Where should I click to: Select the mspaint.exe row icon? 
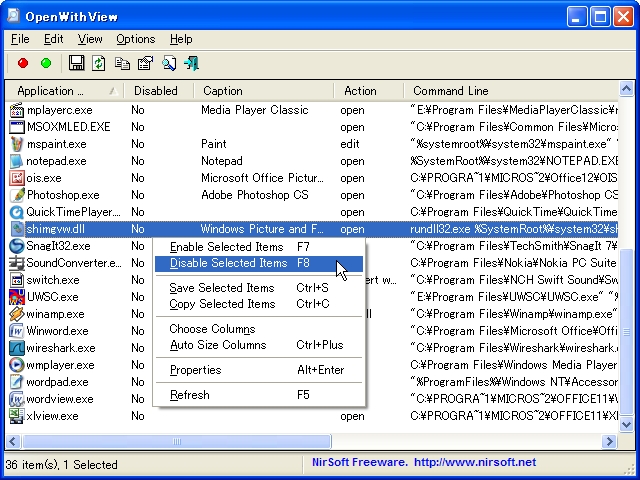[x=17, y=144]
